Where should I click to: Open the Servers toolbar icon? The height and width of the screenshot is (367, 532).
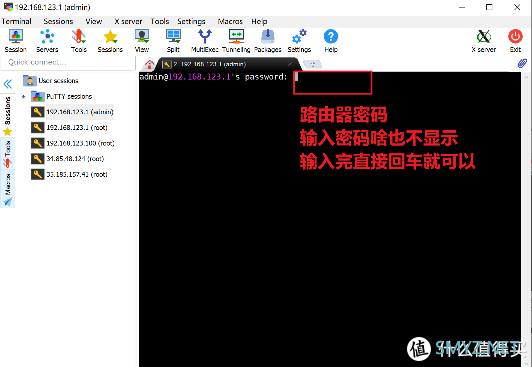click(47, 41)
